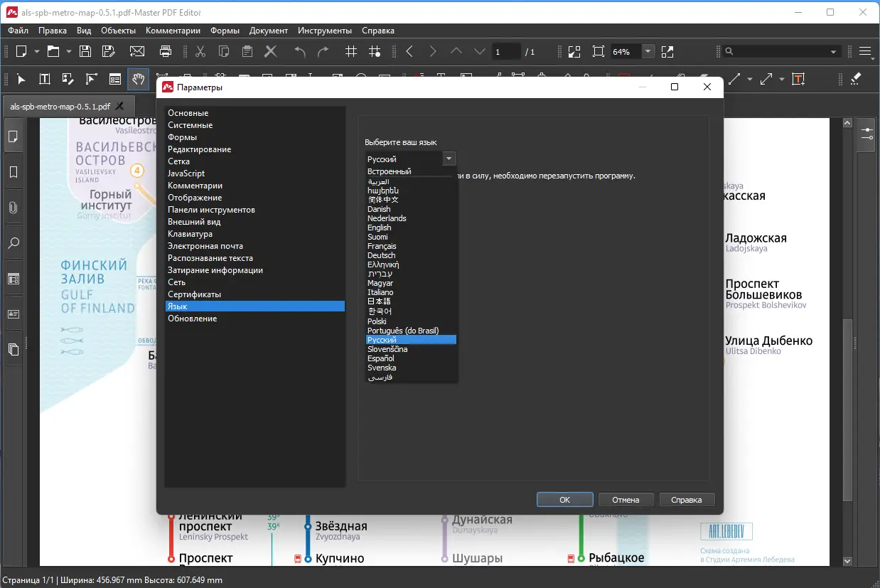
Task: Select Внешний вид in the settings list
Action: (x=255, y=222)
